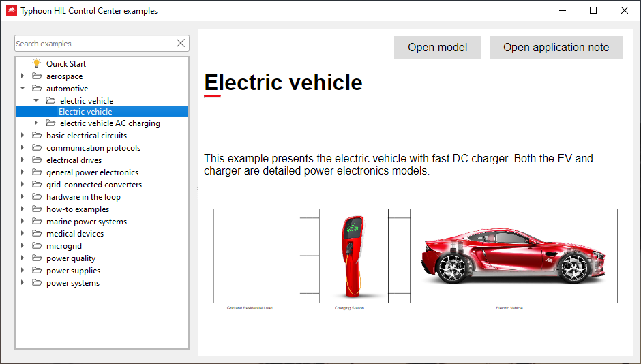Image resolution: width=641 pixels, height=364 pixels.
Task: Click the microgrid folder icon
Action: coord(37,245)
